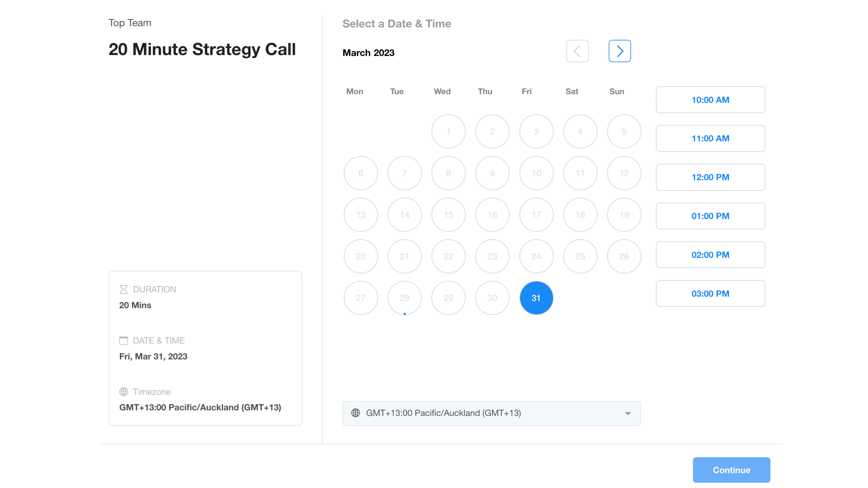Click date 19 in the calendar
The width and height of the screenshot is (868, 488).
(624, 214)
